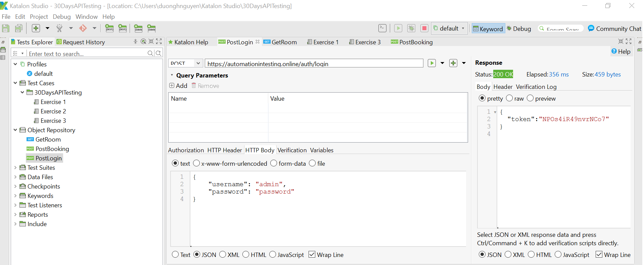Click the Save icon in the toolbar
Viewport: 644px width, 265px height.
click(x=6, y=29)
